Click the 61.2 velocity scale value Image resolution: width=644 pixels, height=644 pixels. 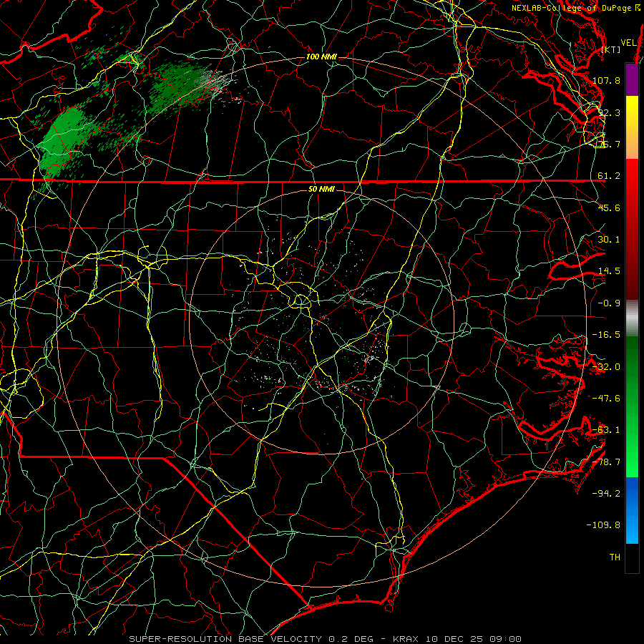[x=609, y=176]
